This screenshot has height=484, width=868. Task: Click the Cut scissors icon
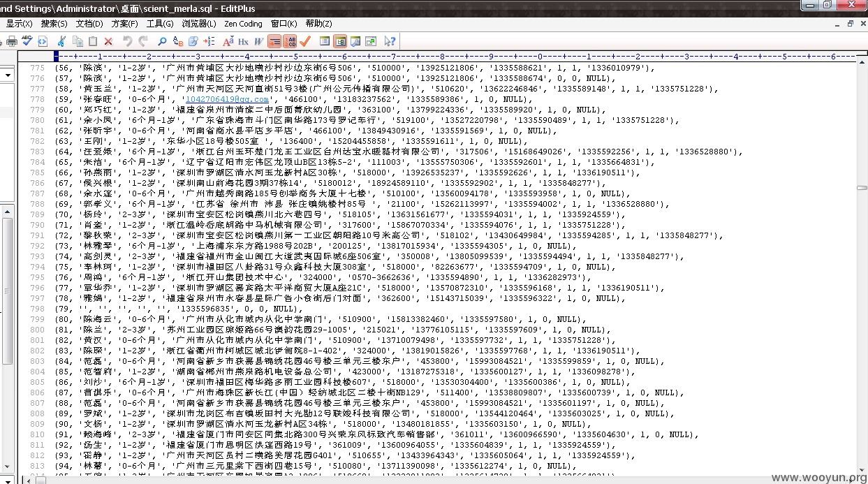61,41
